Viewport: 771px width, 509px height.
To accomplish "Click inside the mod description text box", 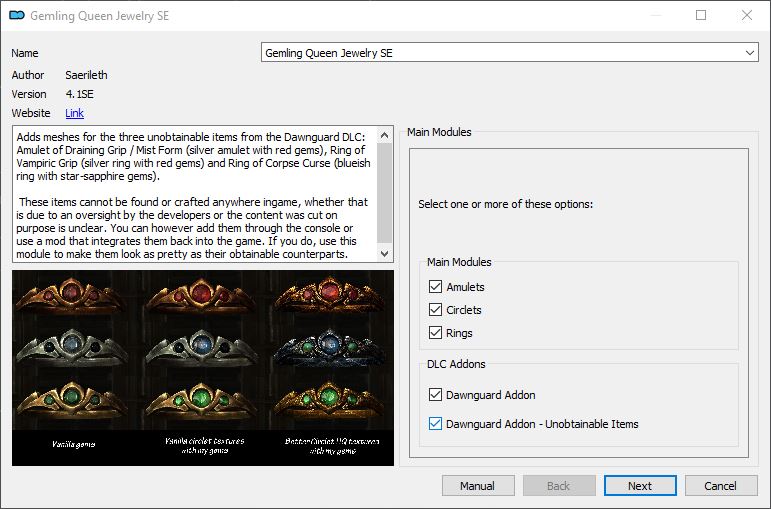I will coord(195,194).
